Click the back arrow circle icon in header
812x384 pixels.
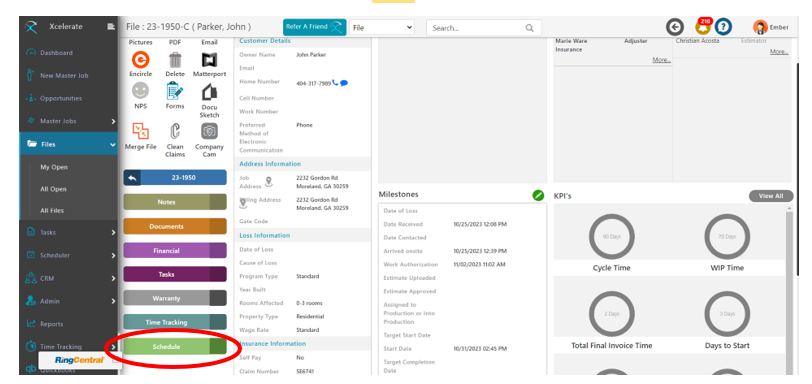click(674, 27)
